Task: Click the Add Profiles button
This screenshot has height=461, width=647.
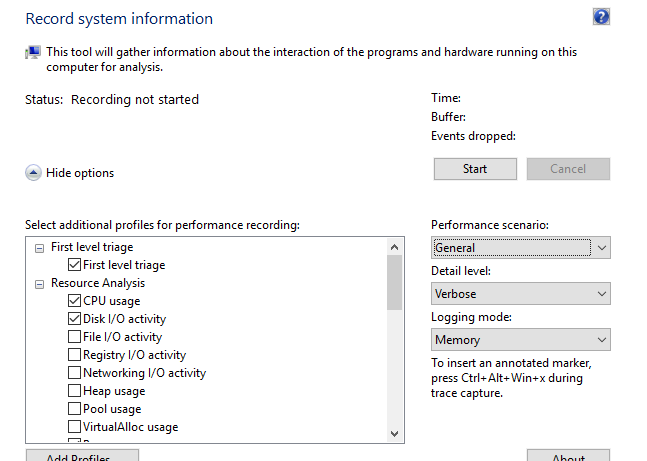Action: point(82,456)
